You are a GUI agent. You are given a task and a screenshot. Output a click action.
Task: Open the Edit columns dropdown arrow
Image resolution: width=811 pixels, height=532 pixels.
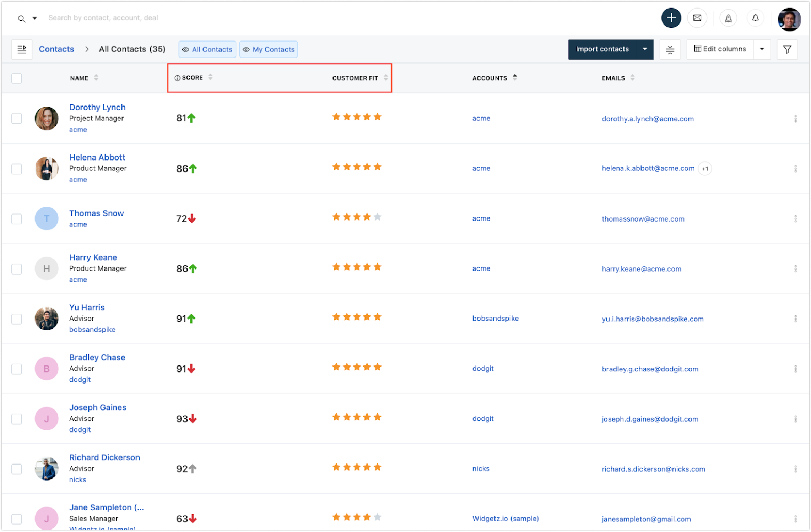(x=762, y=49)
